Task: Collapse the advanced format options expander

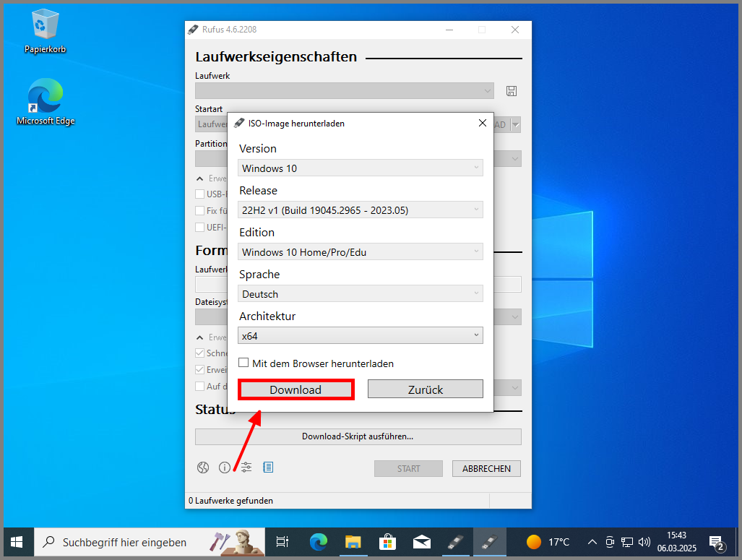Action: tap(199, 337)
